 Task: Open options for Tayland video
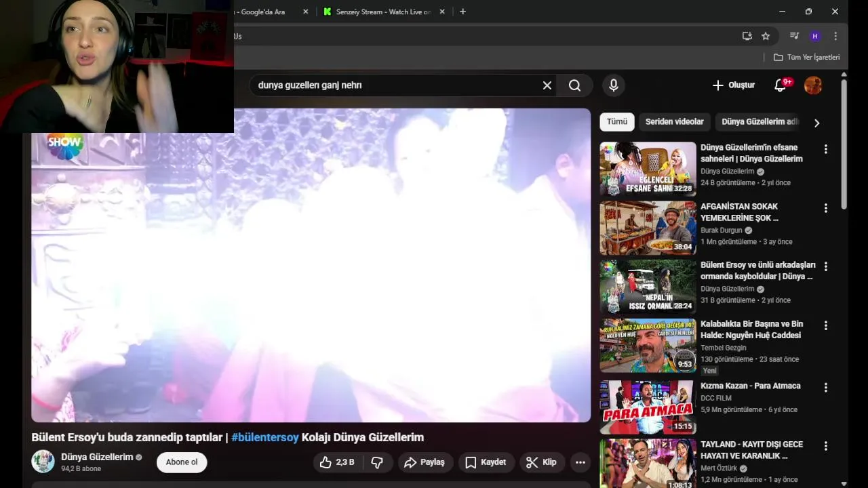pos(825,446)
